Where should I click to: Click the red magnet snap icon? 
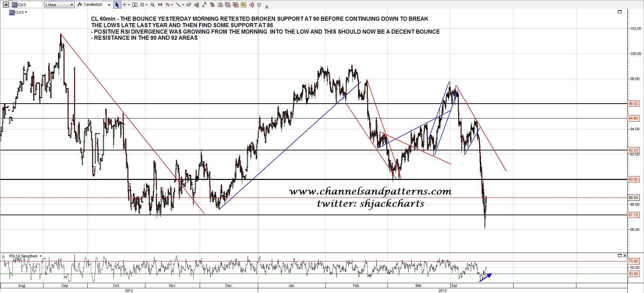[259, 5]
